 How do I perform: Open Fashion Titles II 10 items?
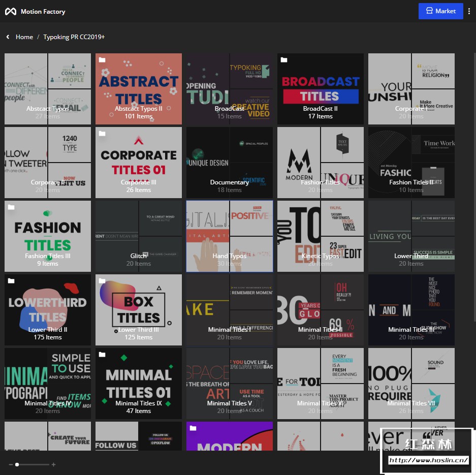(411, 163)
